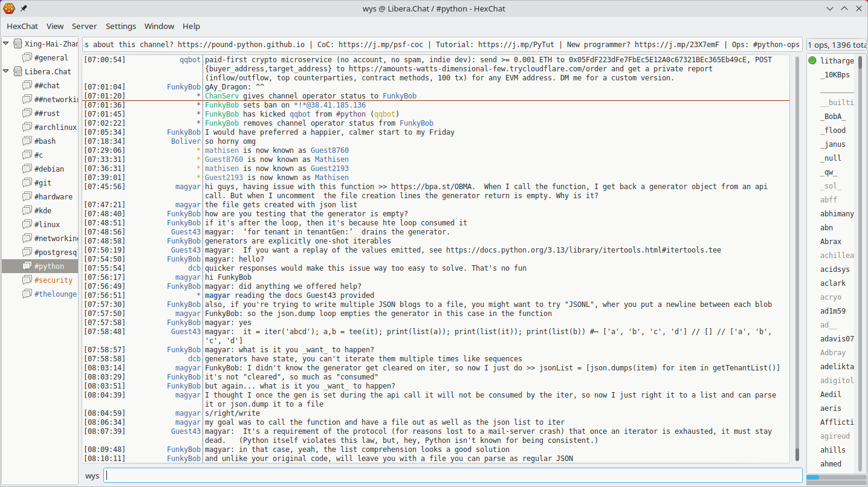Open the bpa.st/OBMA paste link
Image resolution: width=868 pixels, height=487 pixels.
click(x=433, y=187)
